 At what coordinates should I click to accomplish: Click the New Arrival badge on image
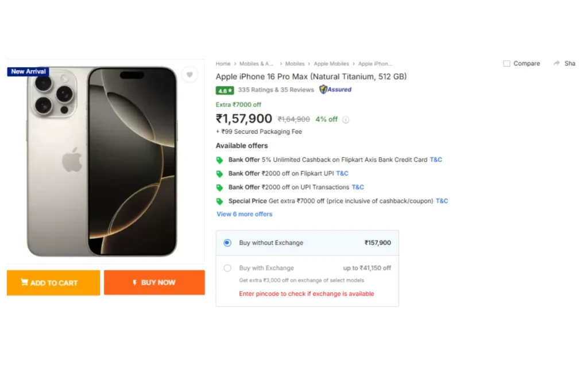tap(28, 71)
